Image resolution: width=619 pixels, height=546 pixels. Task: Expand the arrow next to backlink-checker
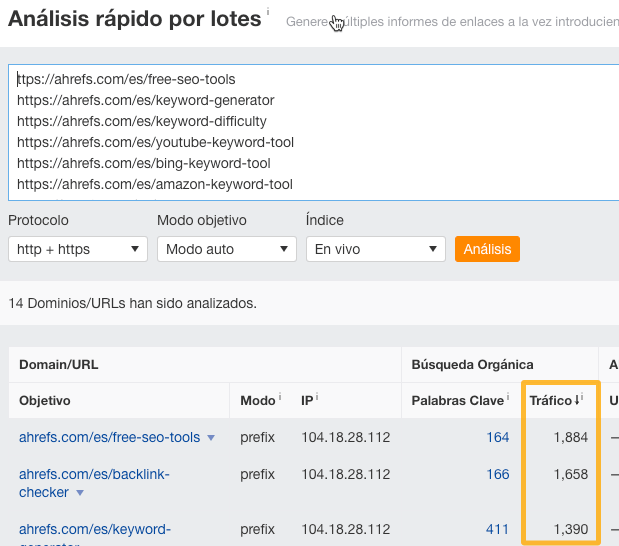click(80, 493)
